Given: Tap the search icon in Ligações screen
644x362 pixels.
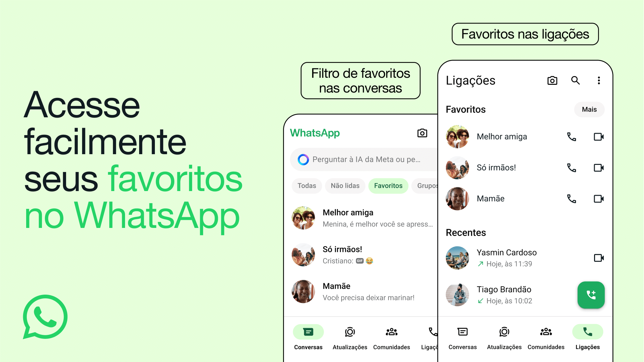Looking at the screenshot, I should pos(575,80).
